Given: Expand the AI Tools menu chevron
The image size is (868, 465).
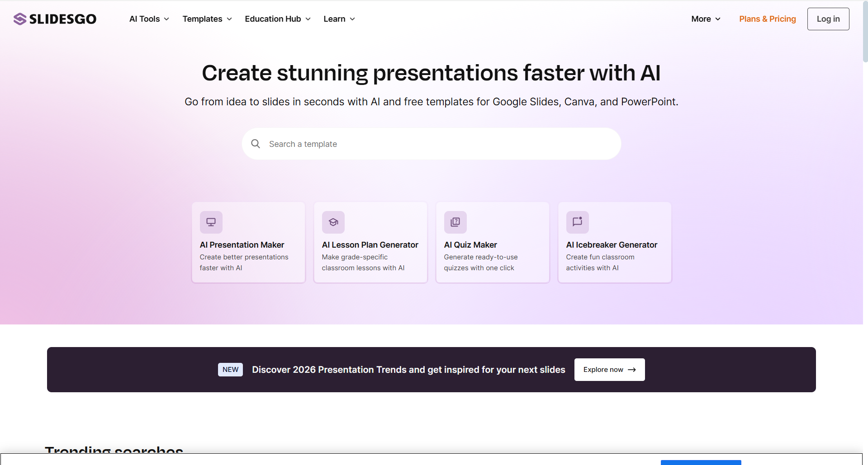Looking at the screenshot, I should pyautogui.click(x=166, y=19).
